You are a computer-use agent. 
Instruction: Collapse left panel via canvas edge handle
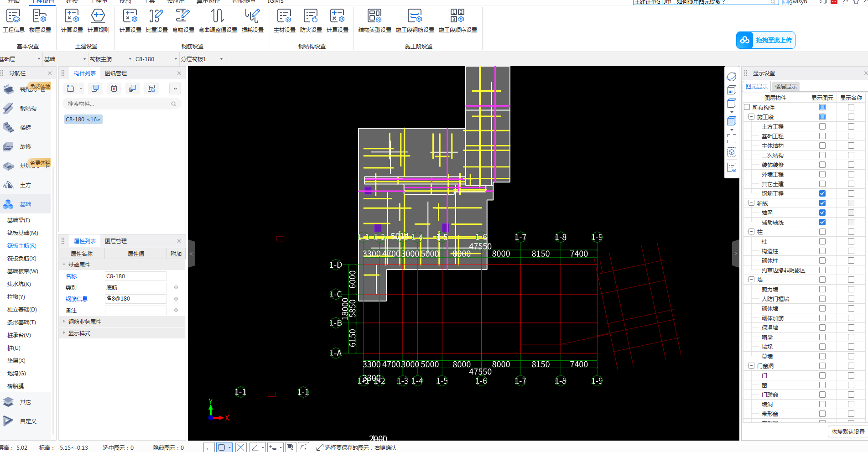coord(192,253)
